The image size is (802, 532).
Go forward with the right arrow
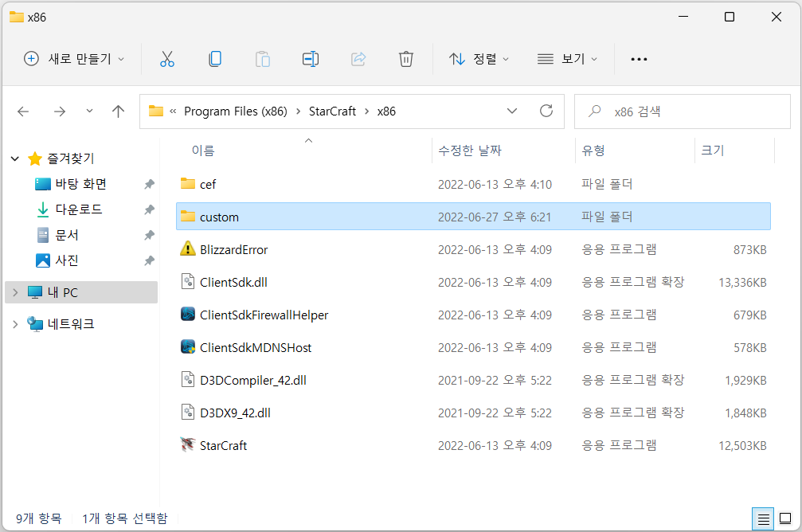click(x=60, y=111)
